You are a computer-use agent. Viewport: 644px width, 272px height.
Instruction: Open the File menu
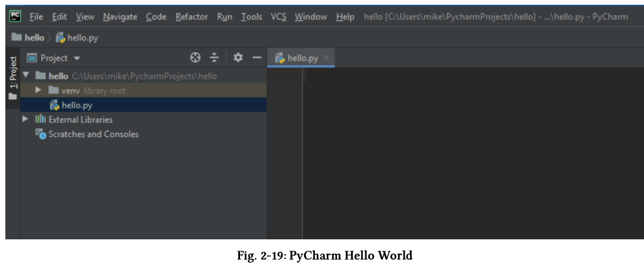pyautogui.click(x=36, y=17)
